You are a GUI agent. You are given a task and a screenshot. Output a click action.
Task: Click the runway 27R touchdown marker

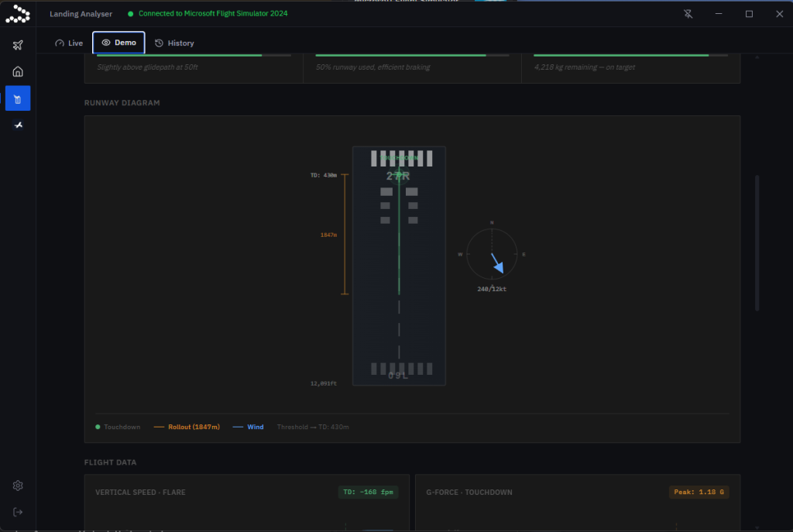(x=399, y=175)
